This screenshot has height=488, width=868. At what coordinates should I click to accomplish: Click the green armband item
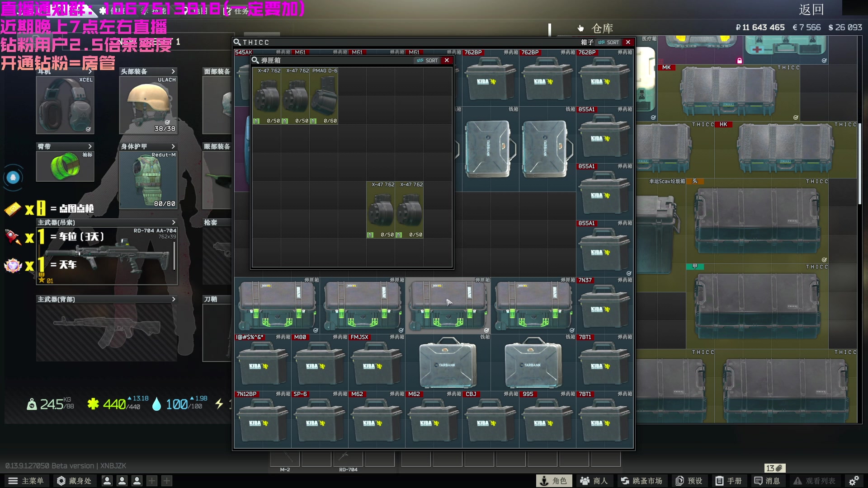pos(65,166)
